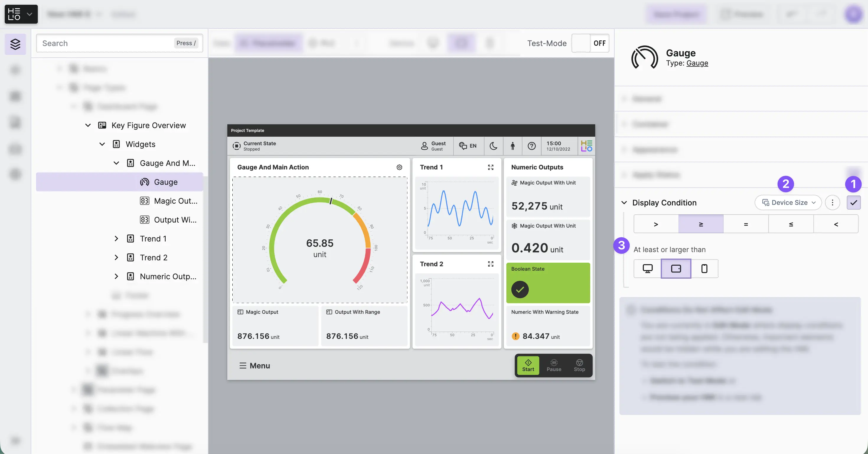Collapse the Key Figure Overview tree node

88,125
